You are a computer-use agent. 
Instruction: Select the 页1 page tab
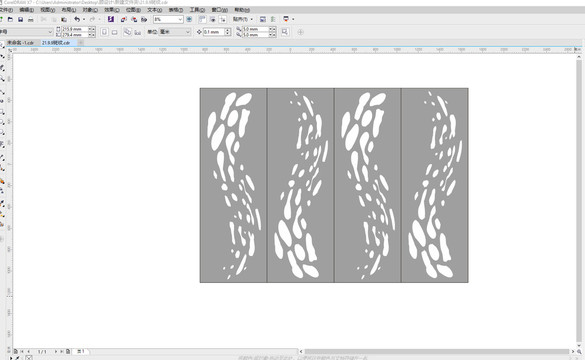tap(81, 351)
